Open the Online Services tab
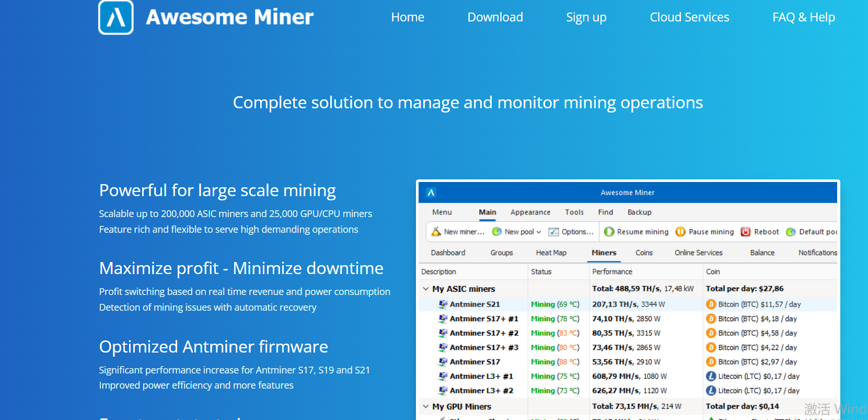This screenshot has width=868, height=420. coord(699,253)
